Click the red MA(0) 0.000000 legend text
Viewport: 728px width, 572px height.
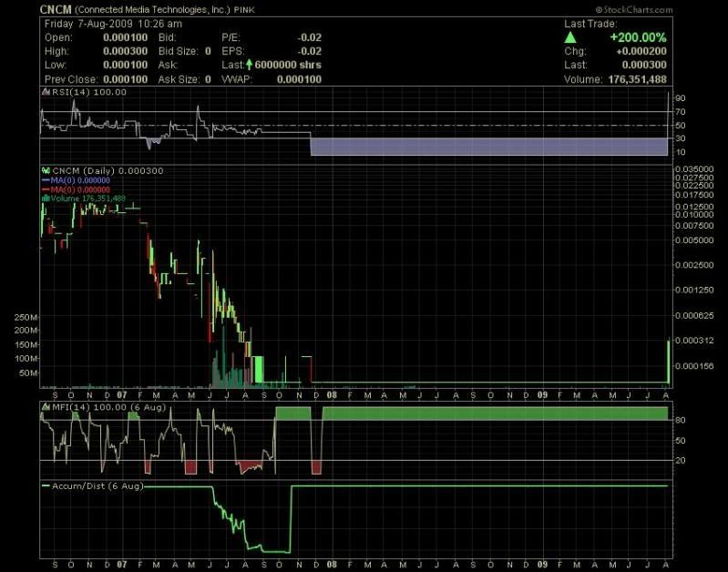[x=80, y=189]
